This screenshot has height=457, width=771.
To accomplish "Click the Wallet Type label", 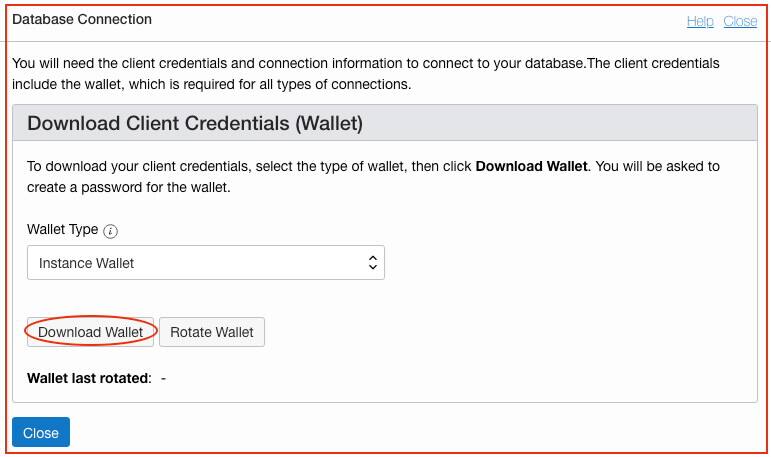I will pos(62,230).
